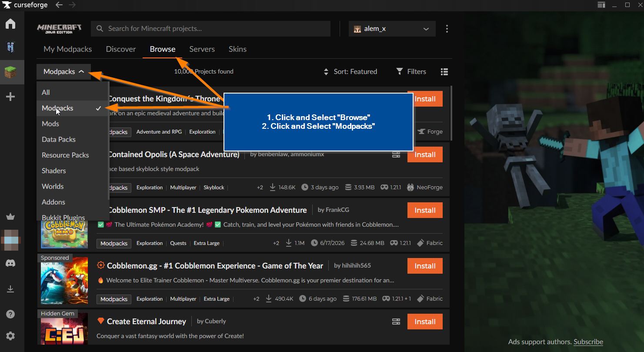The width and height of the screenshot is (644, 352).
Task: Open the Skins tab
Action: [237, 49]
